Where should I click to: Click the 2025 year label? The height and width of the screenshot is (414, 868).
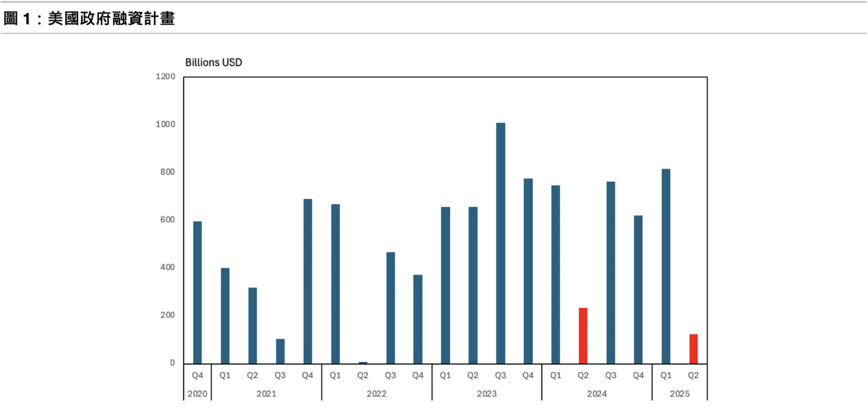click(x=679, y=393)
